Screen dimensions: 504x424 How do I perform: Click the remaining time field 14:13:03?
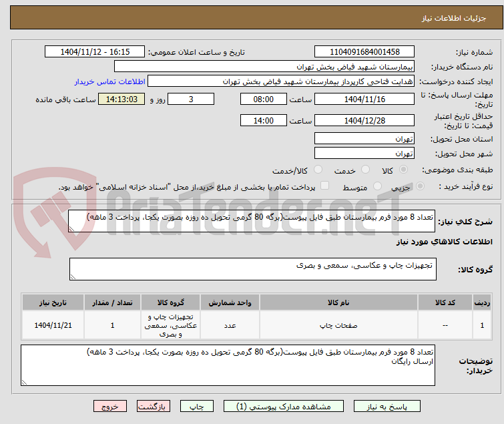click(121, 99)
